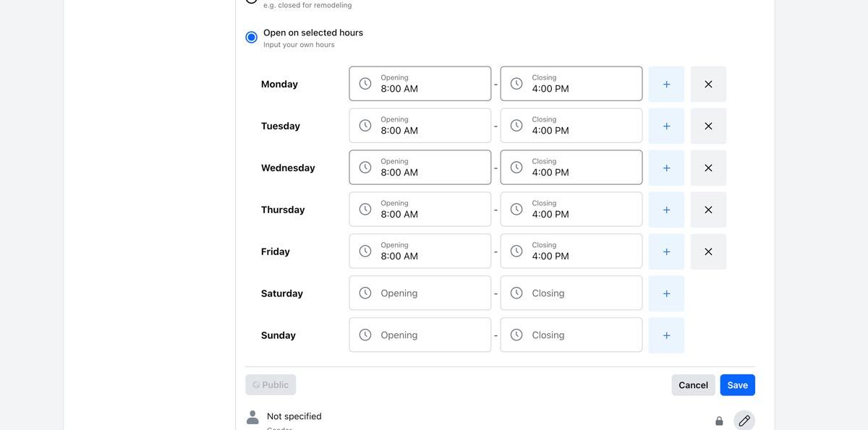Screen dimensions: 868x430
Task: Click the Public audience selector button
Action: (271, 385)
